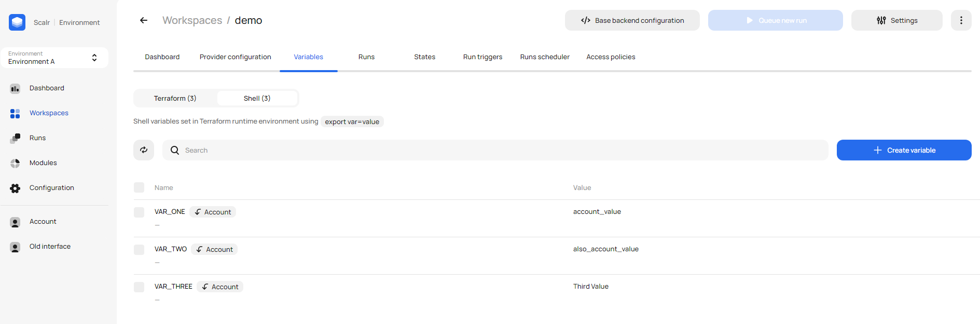
Task: Check the VAR_THREE row checkbox
Action: [x=139, y=287]
